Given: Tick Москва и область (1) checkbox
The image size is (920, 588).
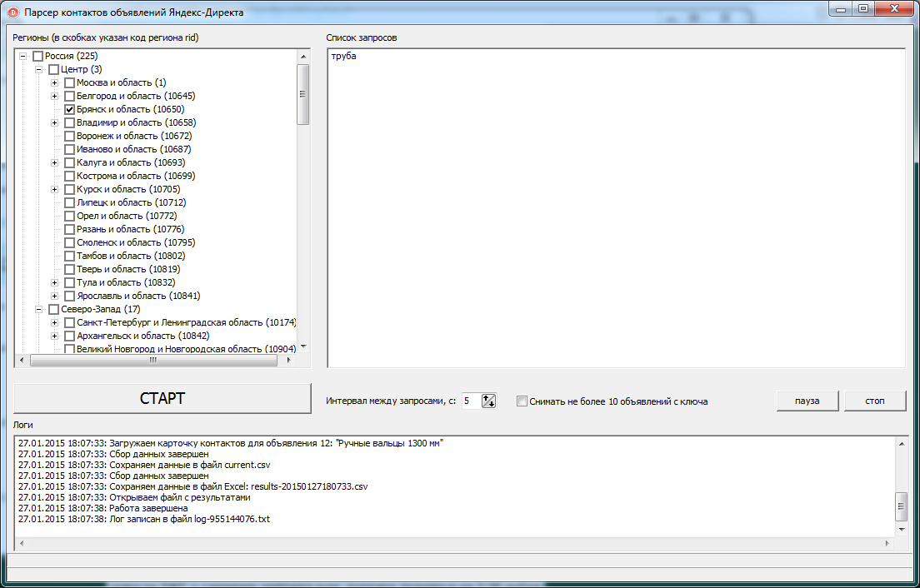Looking at the screenshot, I should coord(69,82).
